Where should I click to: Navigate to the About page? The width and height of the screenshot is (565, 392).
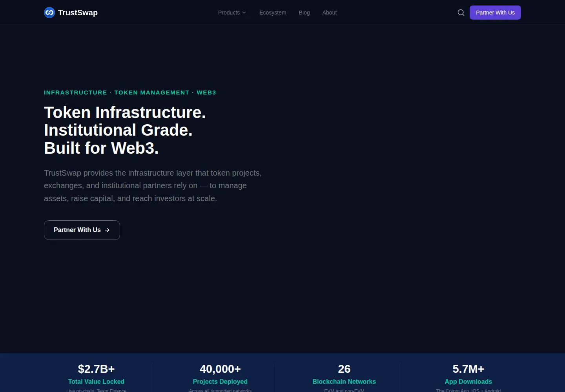pyautogui.click(x=330, y=13)
